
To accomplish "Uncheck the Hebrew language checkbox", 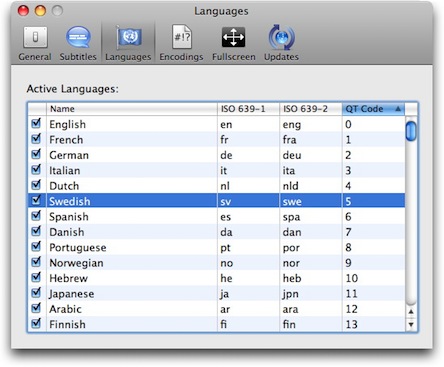I will 36,277.
